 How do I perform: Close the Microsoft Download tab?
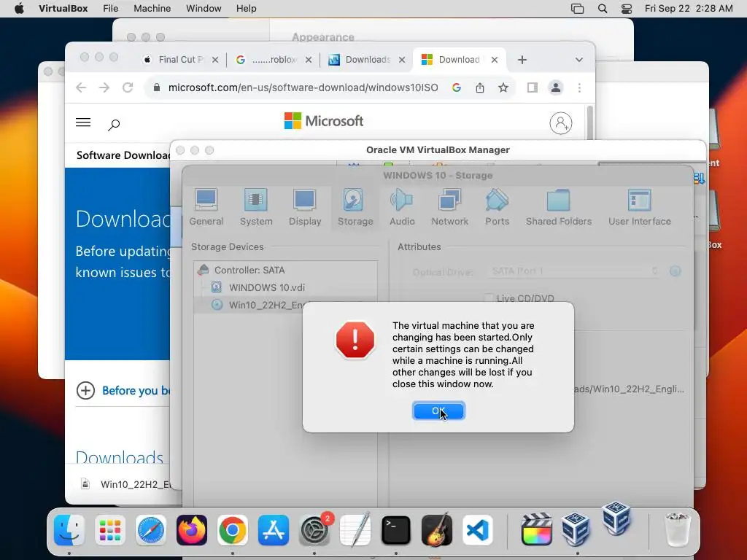click(x=495, y=60)
